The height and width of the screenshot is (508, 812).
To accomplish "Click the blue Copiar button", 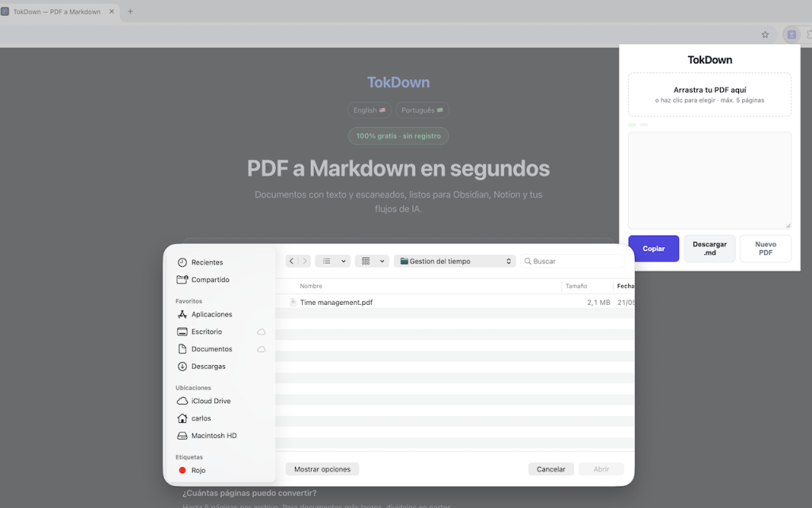I will (x=653, y=248).
